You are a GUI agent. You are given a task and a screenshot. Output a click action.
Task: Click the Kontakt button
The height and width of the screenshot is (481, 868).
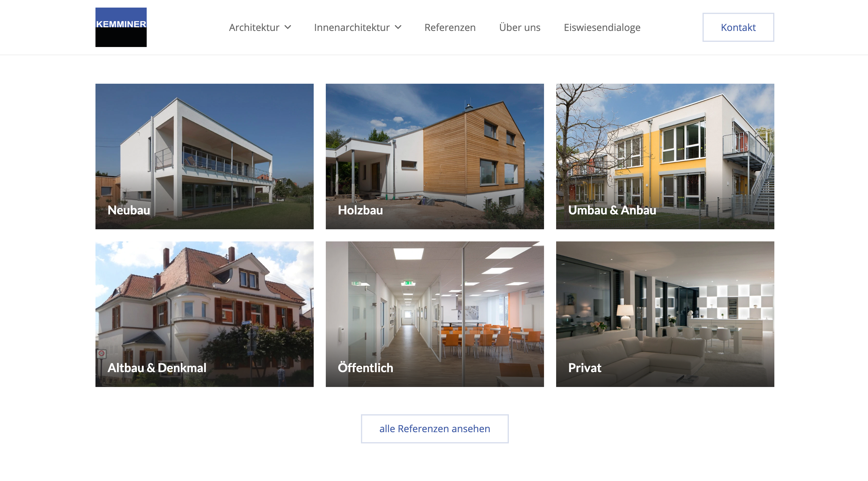tap(738, 27)
